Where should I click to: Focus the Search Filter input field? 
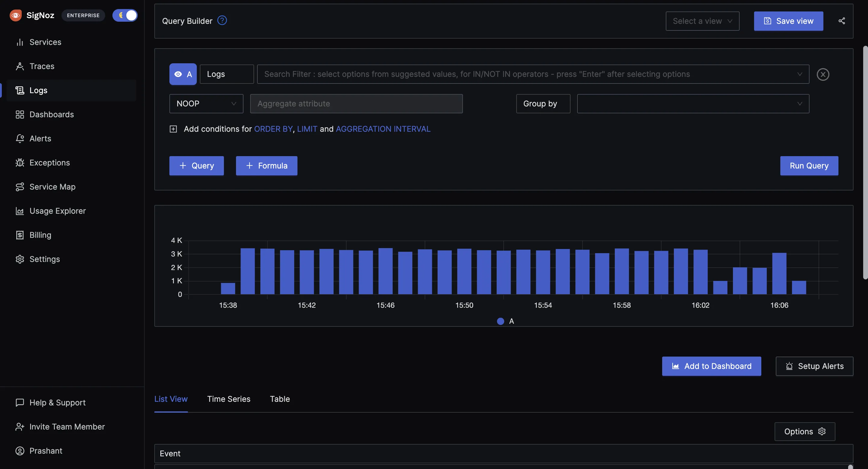click(x=533, y=74)
